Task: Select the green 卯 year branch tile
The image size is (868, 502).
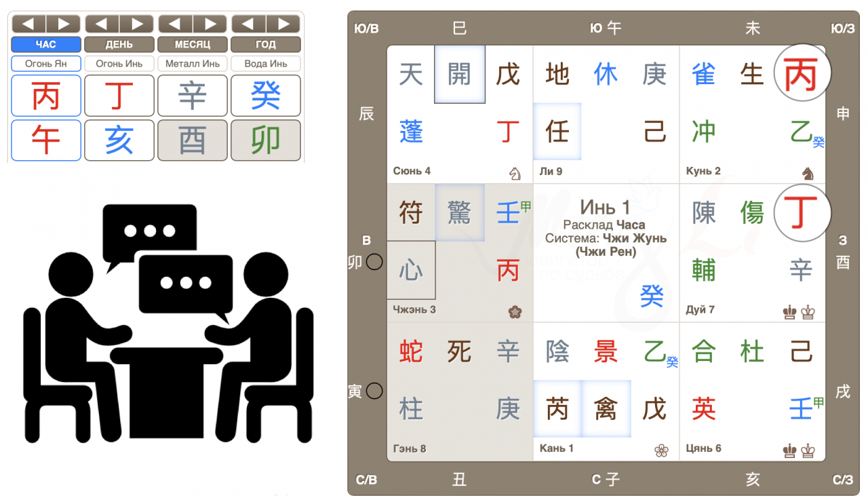Action: coord(265,140)
